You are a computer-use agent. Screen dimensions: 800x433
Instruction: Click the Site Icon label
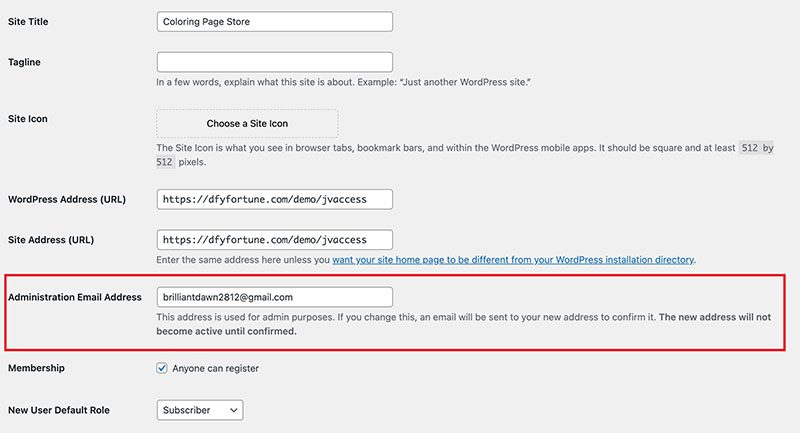coord(28,119)
